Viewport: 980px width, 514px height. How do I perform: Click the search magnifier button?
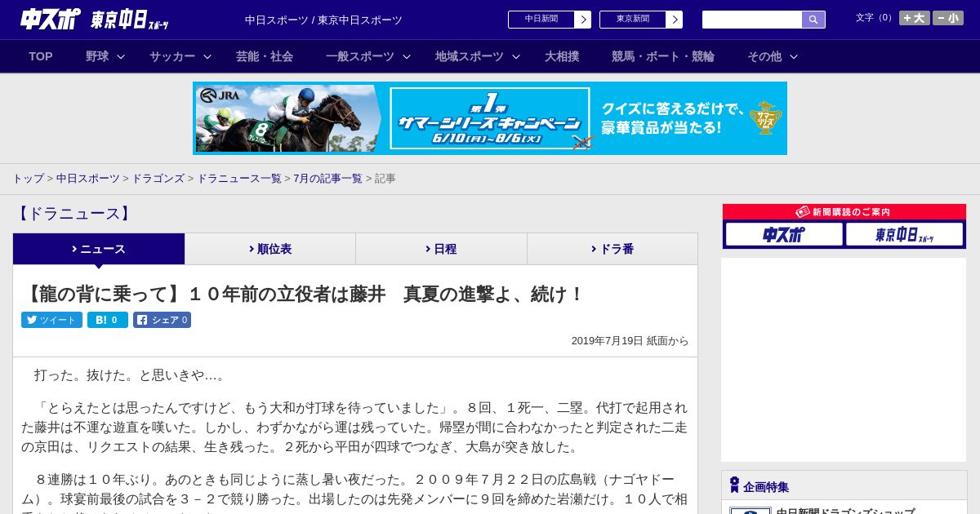pos(813,20)
